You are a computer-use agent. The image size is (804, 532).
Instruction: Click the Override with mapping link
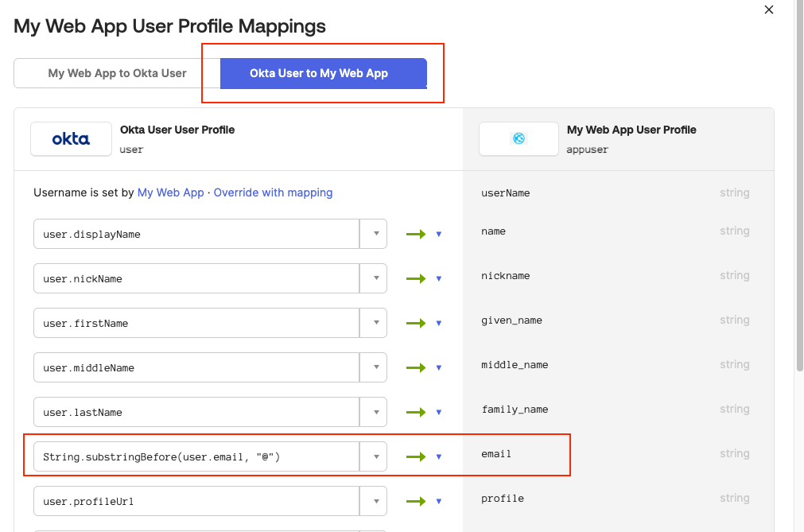click(x=273, y=192)
